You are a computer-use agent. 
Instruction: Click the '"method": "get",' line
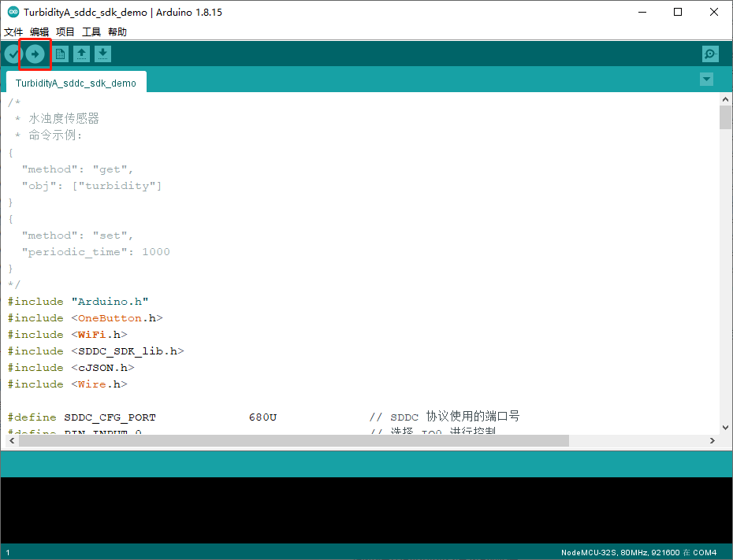point(77,169)
